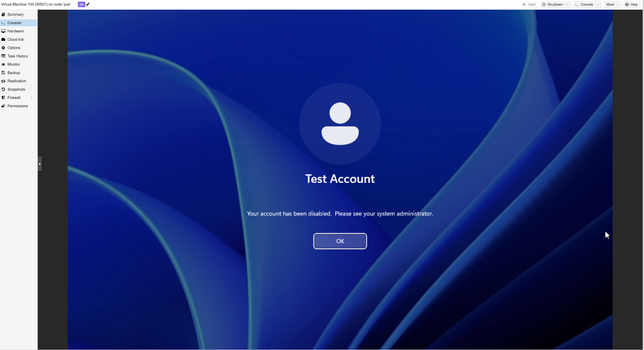Click the Help question mark icon
Image resolution: width=644 pixels, height=350 pixels.
tap(627, 5)
